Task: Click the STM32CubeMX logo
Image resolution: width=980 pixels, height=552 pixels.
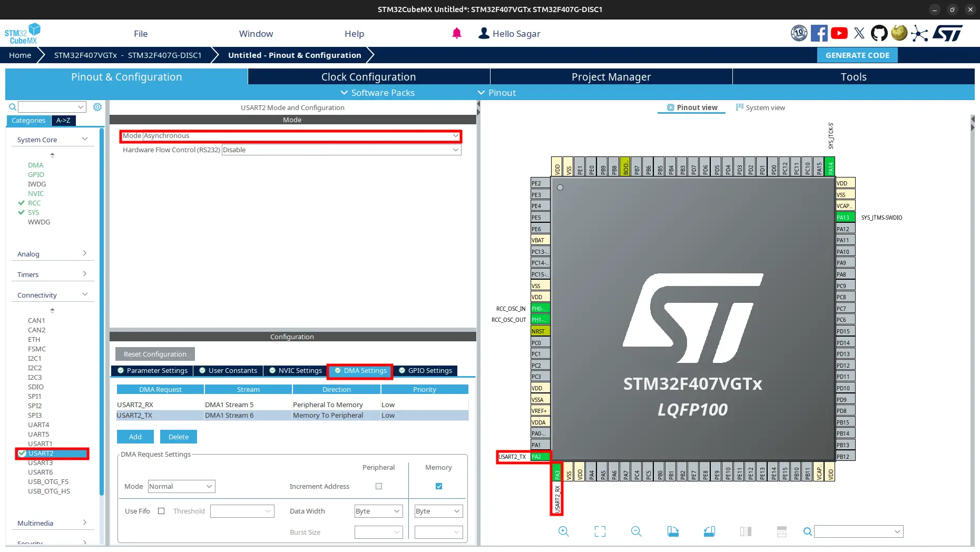Action: [22, 33]
